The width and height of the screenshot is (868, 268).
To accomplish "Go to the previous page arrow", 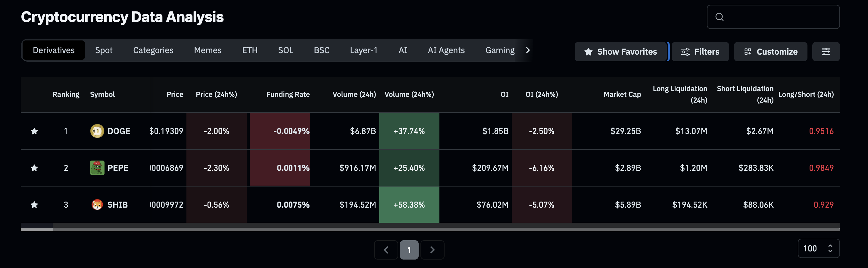I will 386,250.
